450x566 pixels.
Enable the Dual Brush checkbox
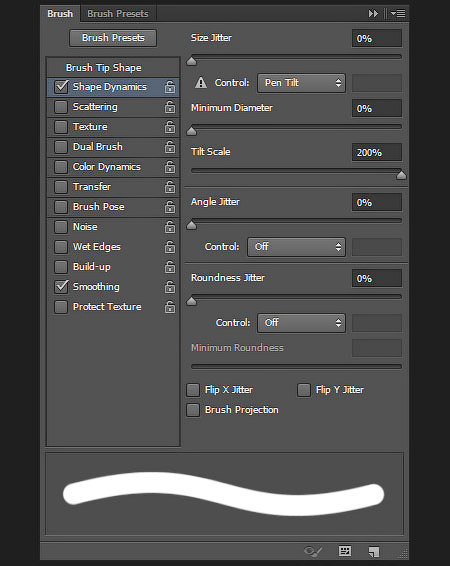point(61,147)
